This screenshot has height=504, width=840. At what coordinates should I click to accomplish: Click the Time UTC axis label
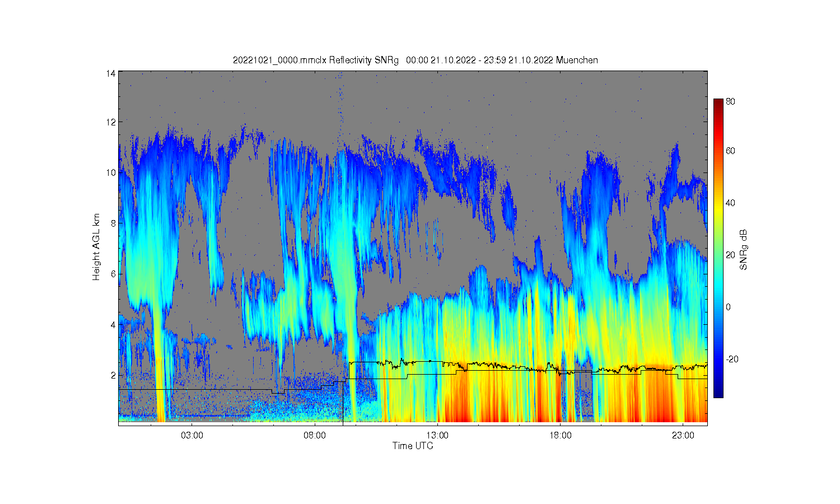coord(413,446)
